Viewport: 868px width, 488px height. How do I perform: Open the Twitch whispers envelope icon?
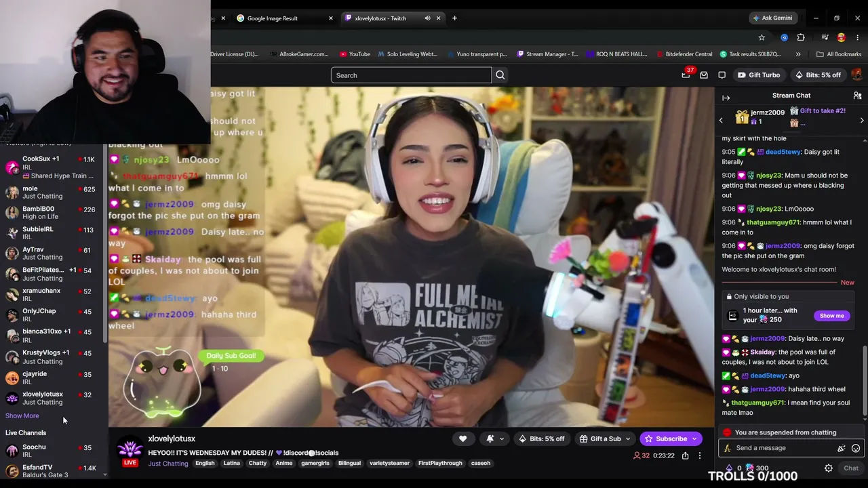[x=704, y=75]
